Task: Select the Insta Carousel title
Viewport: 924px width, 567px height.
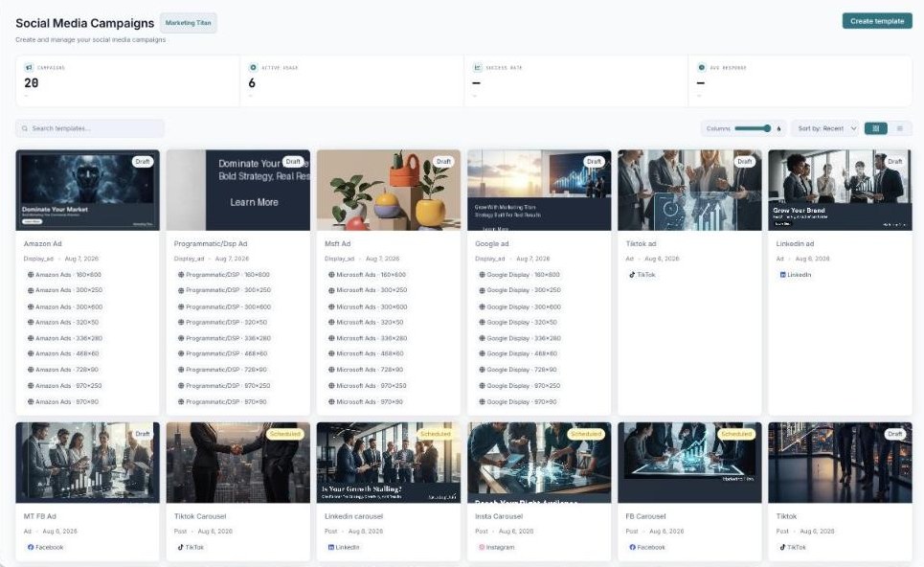Action: pos(499,516)
